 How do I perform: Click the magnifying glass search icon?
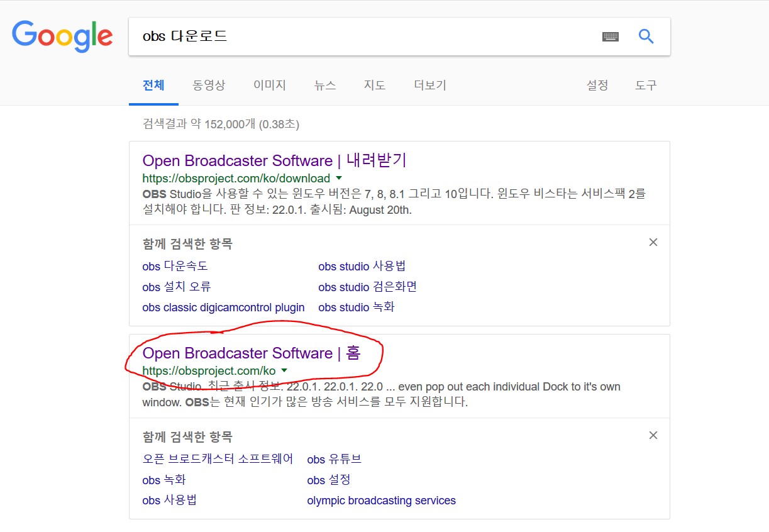point(646,36)
